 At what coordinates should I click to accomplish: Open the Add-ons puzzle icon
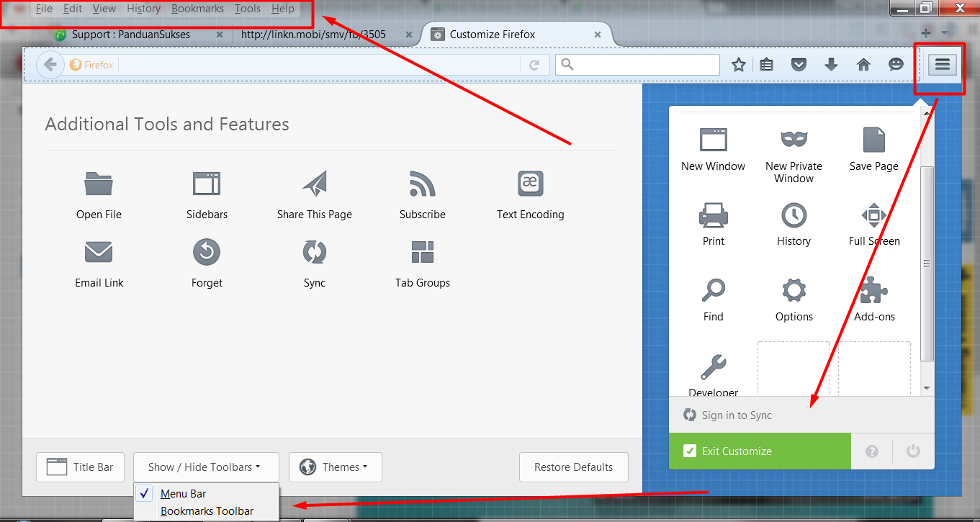874,290
